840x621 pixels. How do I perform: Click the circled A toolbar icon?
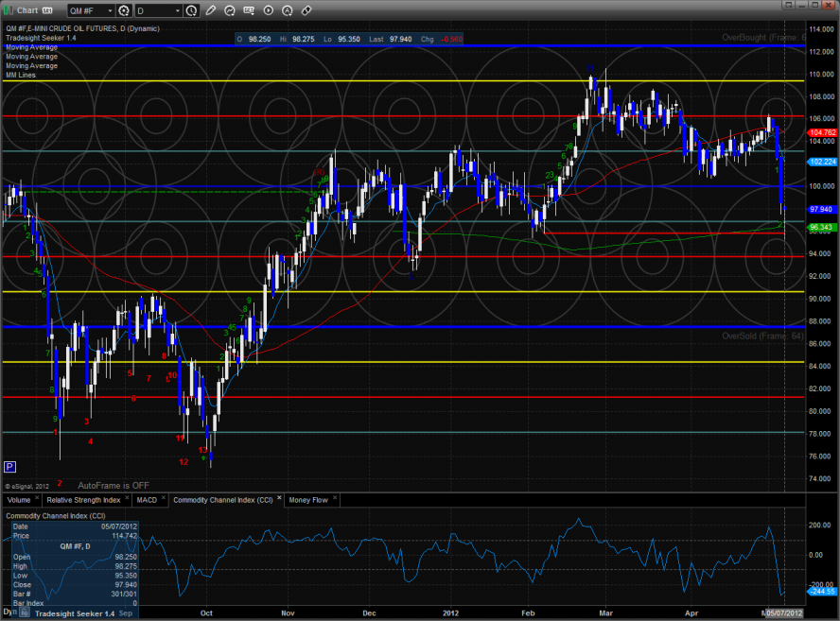(287, 10)
